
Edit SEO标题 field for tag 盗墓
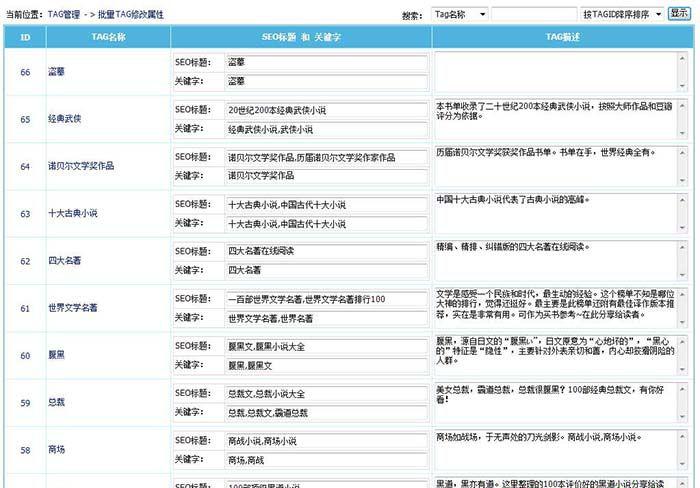tap(327, 63)
